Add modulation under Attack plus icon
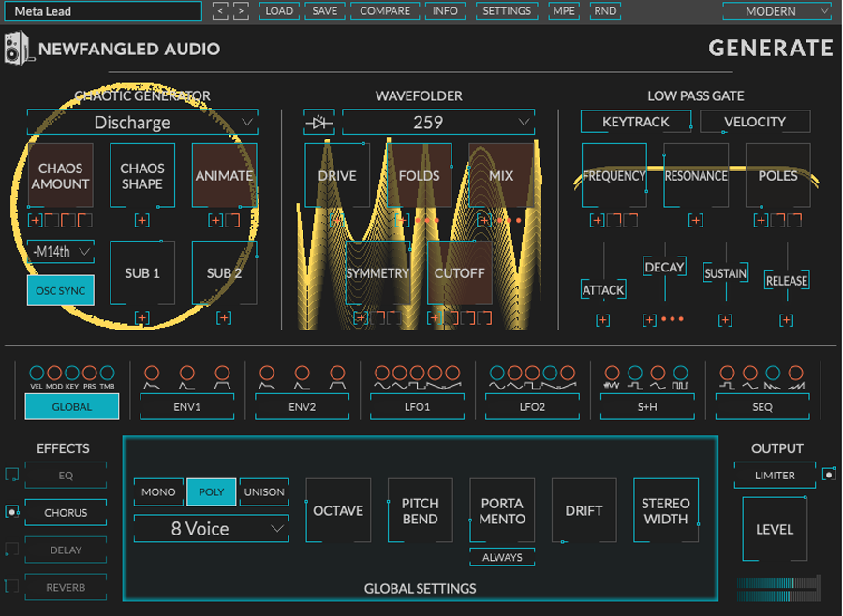Screen dimensions: 843x616 602,320
